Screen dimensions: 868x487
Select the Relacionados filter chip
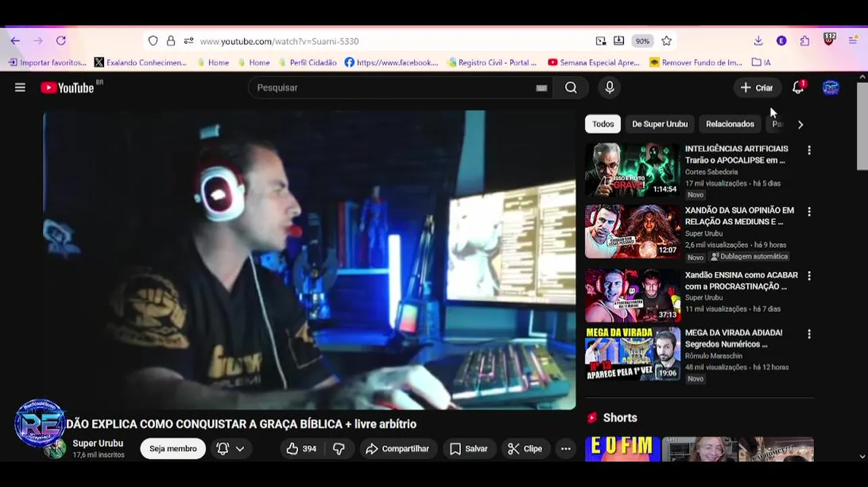click(x=730, y=124)
